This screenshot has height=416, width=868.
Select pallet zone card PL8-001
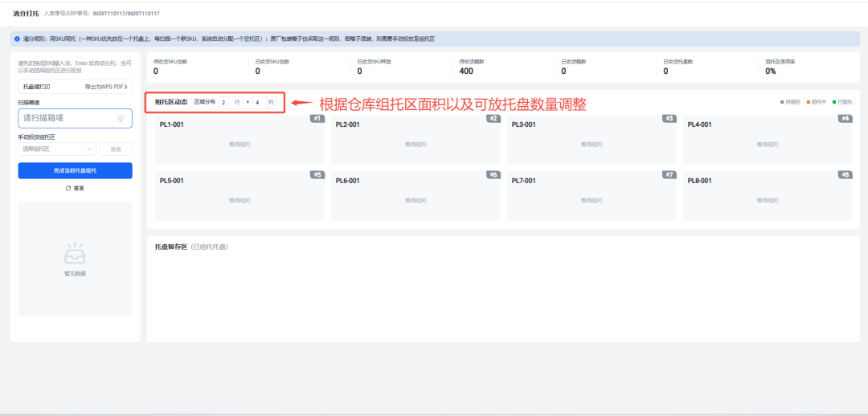[768, 197]
